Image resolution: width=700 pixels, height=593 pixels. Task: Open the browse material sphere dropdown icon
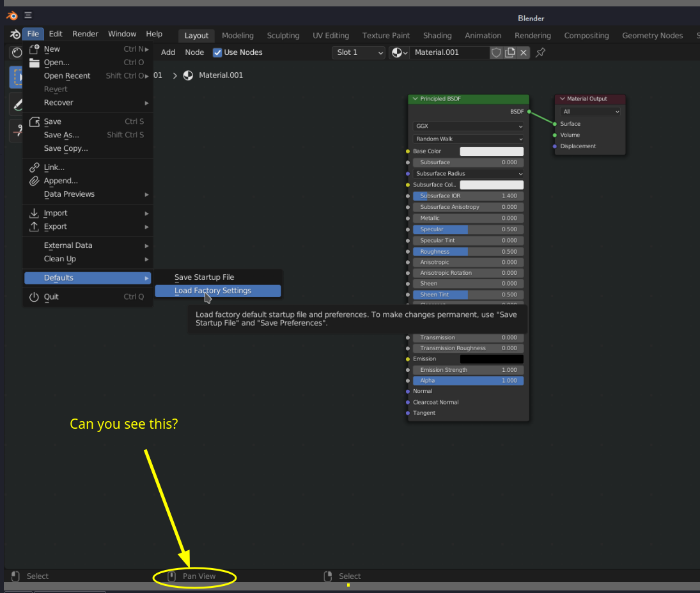tap(400, 52)
